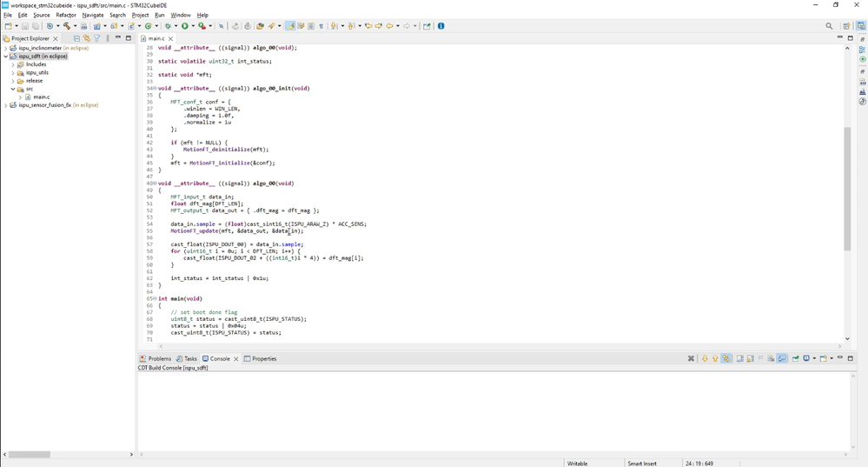Collapse ispu_sdft project

pos(6,57)
